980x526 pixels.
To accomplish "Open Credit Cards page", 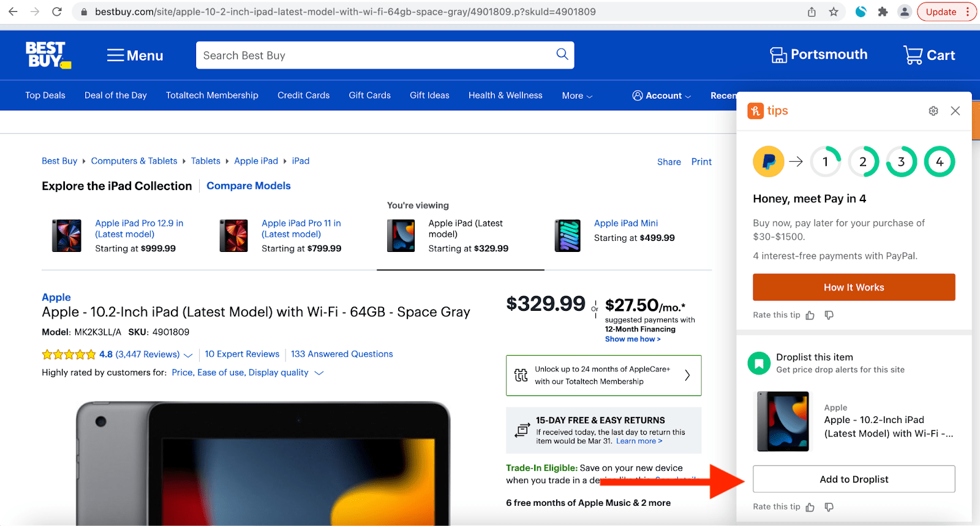I will tap(303, 95).
